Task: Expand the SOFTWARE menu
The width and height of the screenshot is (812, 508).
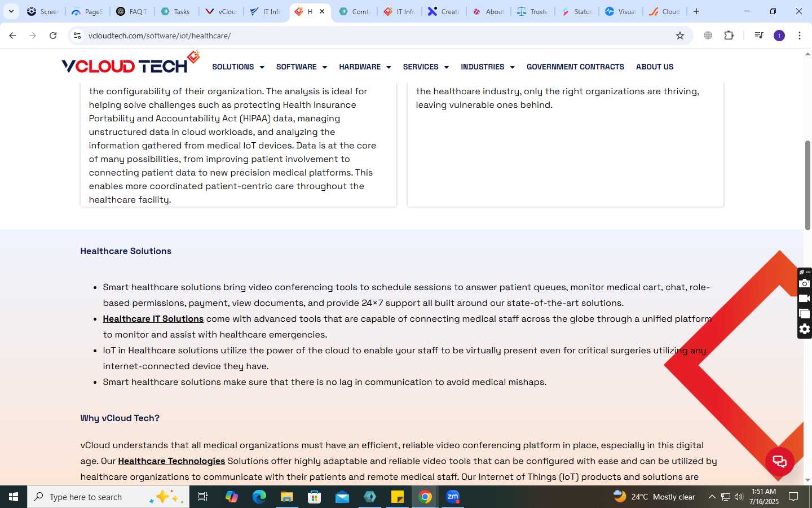Action: (302, 67)
